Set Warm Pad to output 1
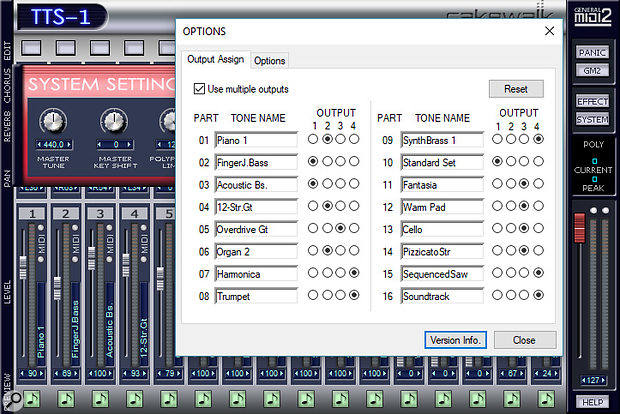 point(497,206)
